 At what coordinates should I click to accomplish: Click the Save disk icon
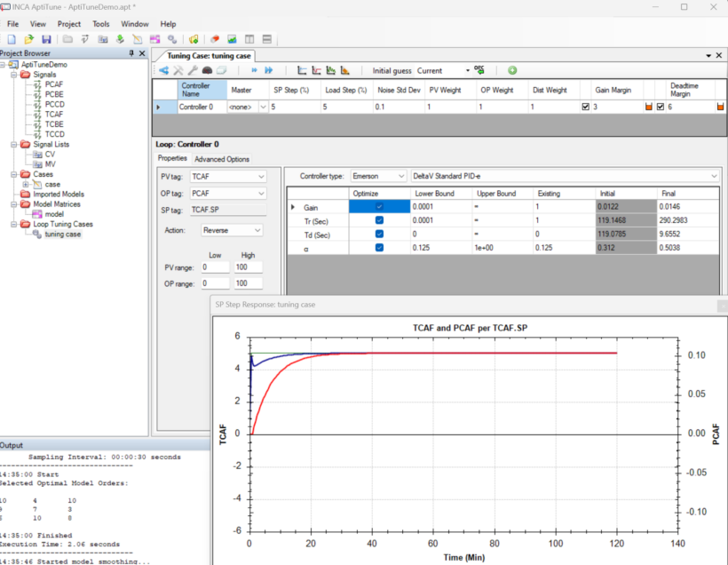[44, 39]
